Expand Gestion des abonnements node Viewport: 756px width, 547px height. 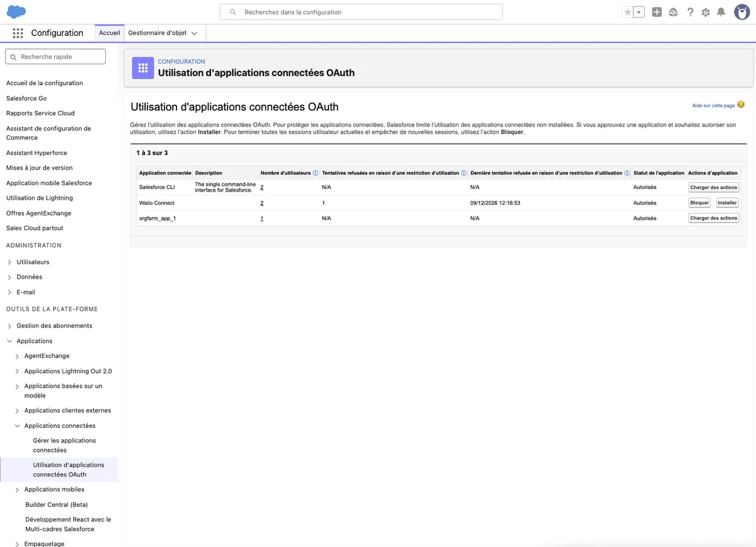point(9,326)
